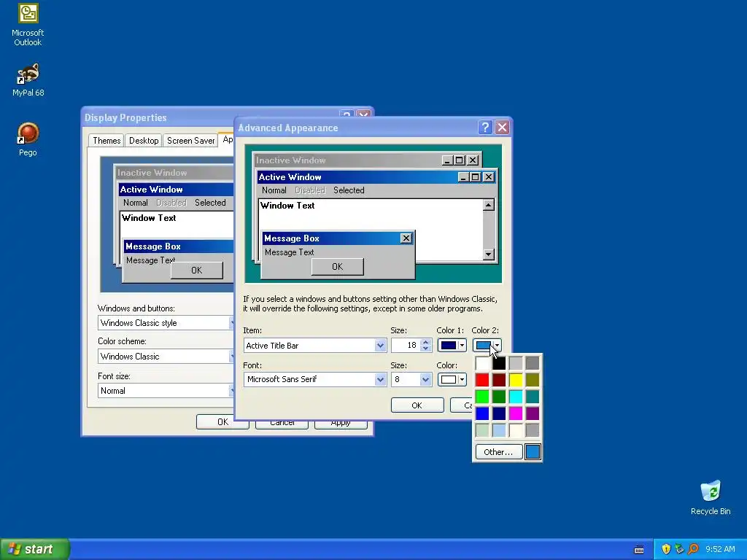Click the preview scrollbar up arrow
The image size is (747, 560).
click(x=488, y=205)
